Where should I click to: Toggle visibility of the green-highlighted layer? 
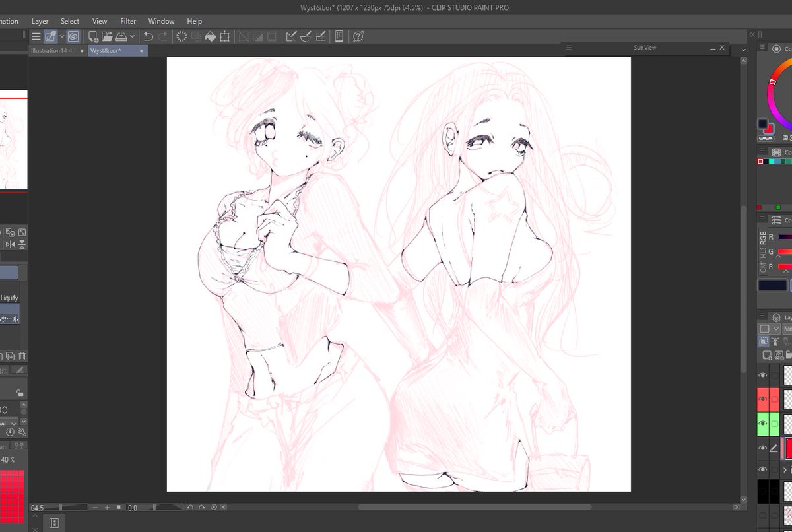pyautogui.click(x=763, y=423)
